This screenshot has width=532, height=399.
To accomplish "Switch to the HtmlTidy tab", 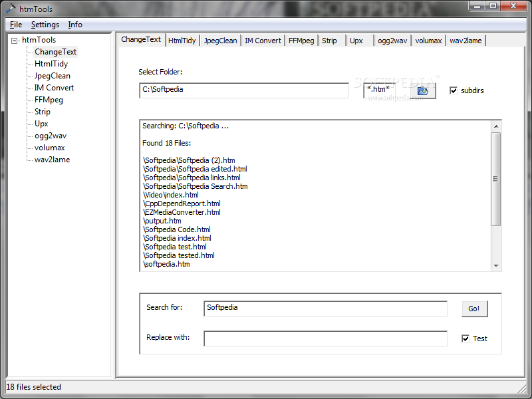I will (182, 41).
